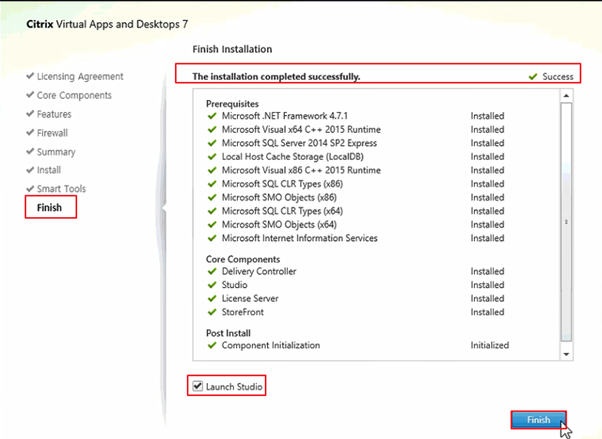Click the Finish Installation heading
Viewport: 602px width, 439px height.
click(x=232, y=49)
